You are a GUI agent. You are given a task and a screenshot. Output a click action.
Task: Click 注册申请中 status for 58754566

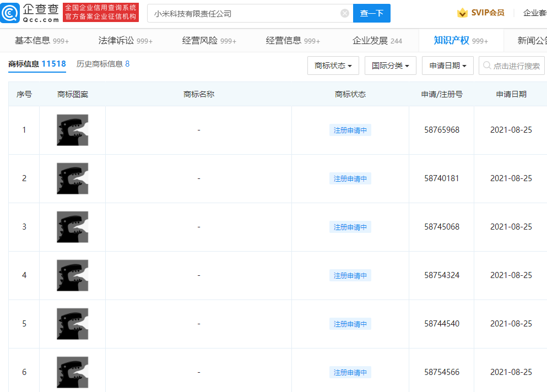coord(350,373)
